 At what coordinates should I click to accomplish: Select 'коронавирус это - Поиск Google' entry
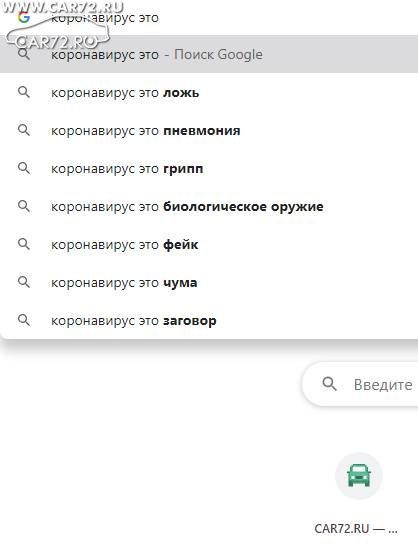click(209, 54)
